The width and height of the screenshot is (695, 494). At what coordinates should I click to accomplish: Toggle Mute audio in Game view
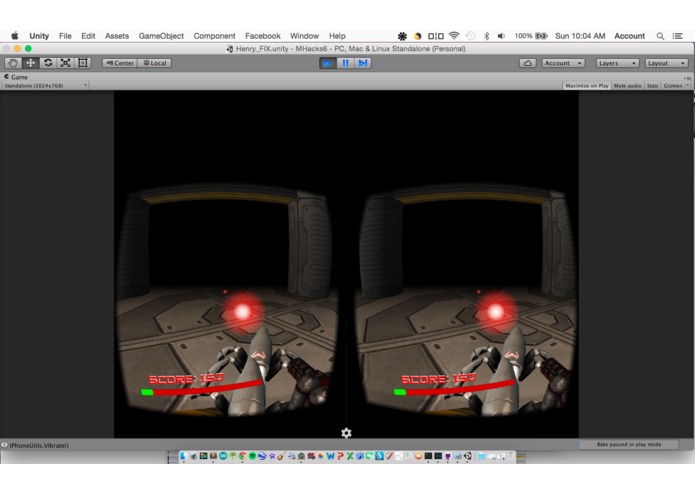click(627, 86)
